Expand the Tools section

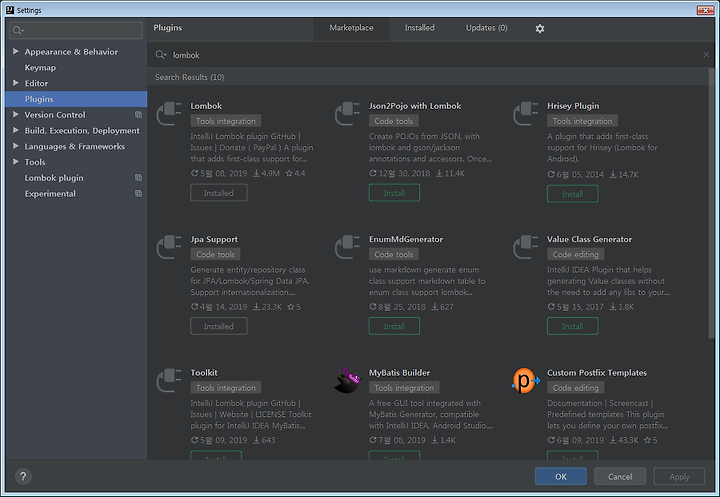pos(16,161)
